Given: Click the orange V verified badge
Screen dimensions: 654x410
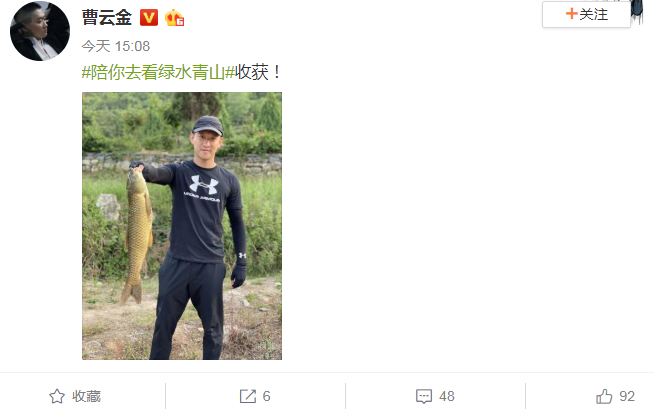Looking at the screenshot, I should tap(149, 18).
